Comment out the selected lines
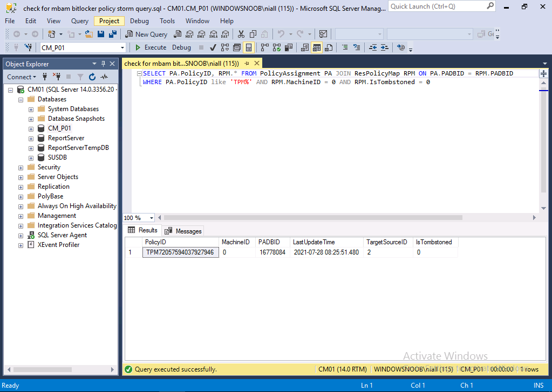Image resolution: width=552 pixels, height=392 pixels. click(345, 47)
